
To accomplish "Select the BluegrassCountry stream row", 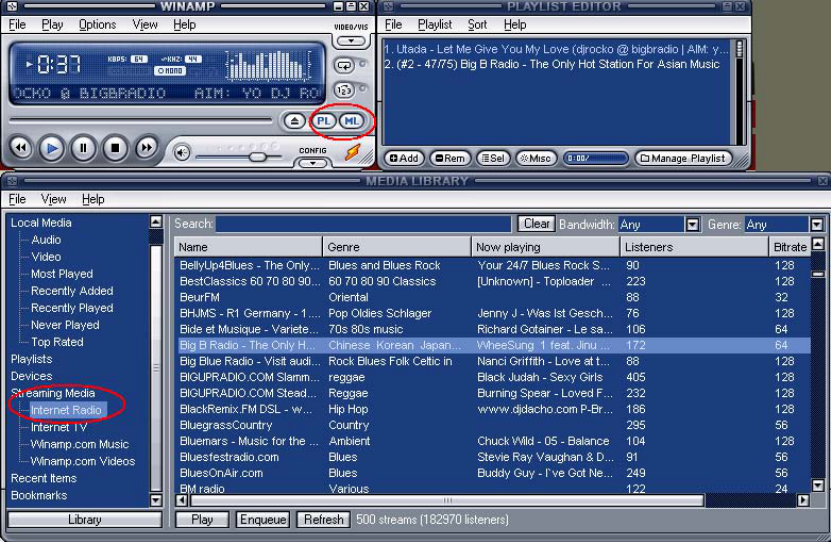I will click(x=492, y=425).
